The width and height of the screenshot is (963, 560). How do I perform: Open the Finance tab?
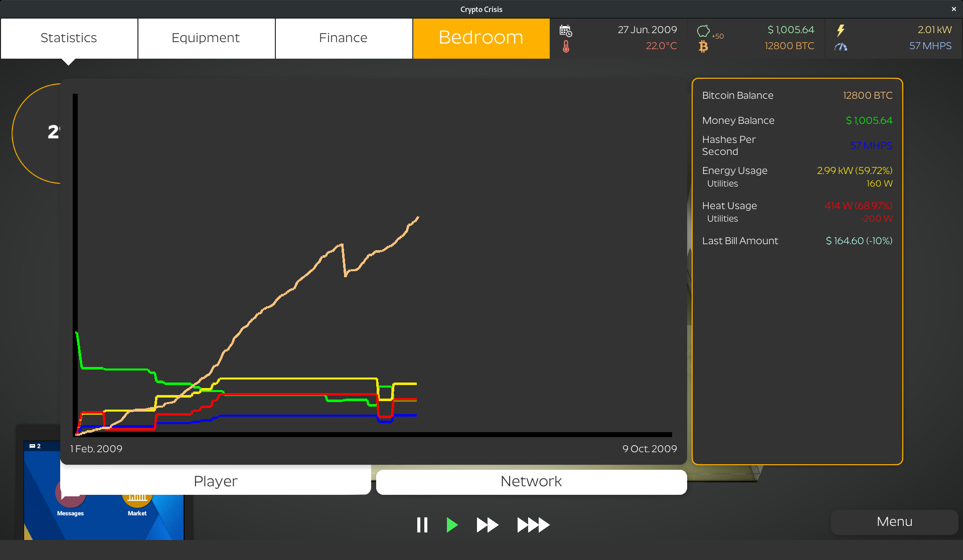click(343, 38)
